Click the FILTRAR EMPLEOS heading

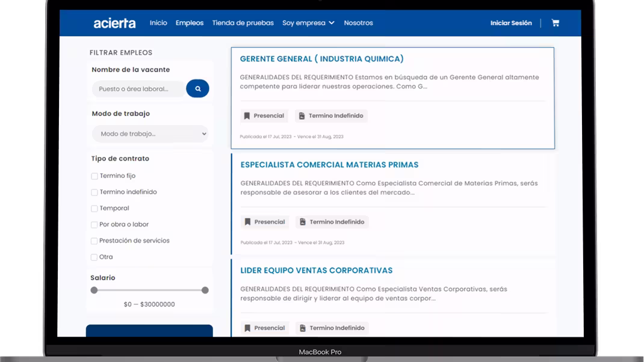[121, 52]
